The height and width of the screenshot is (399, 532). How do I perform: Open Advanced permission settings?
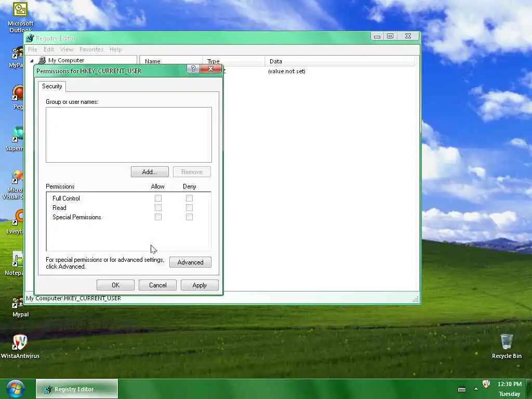(190, 262)
